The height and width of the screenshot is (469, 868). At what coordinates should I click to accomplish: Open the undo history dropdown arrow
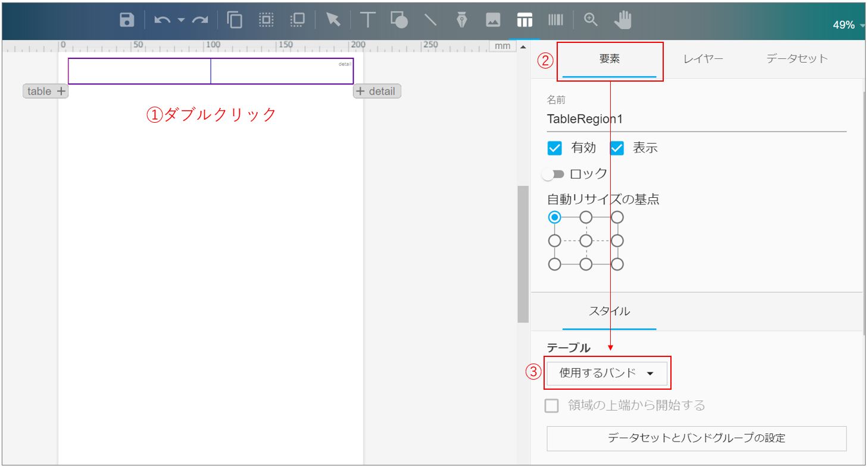pyautogui.click(x=181, y=20)
